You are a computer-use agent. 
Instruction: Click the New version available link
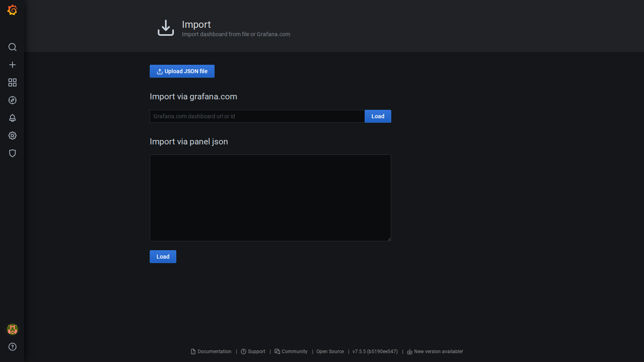click(435, 352)
